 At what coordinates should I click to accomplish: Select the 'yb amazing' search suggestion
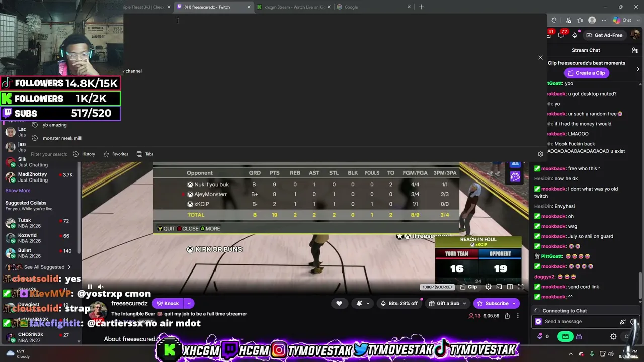pos(54,125)
